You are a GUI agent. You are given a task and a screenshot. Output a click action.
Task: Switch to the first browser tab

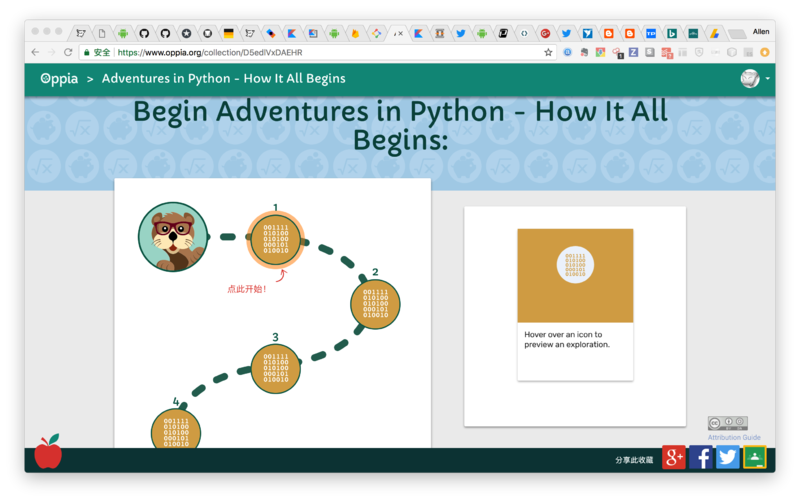[81, 33]
